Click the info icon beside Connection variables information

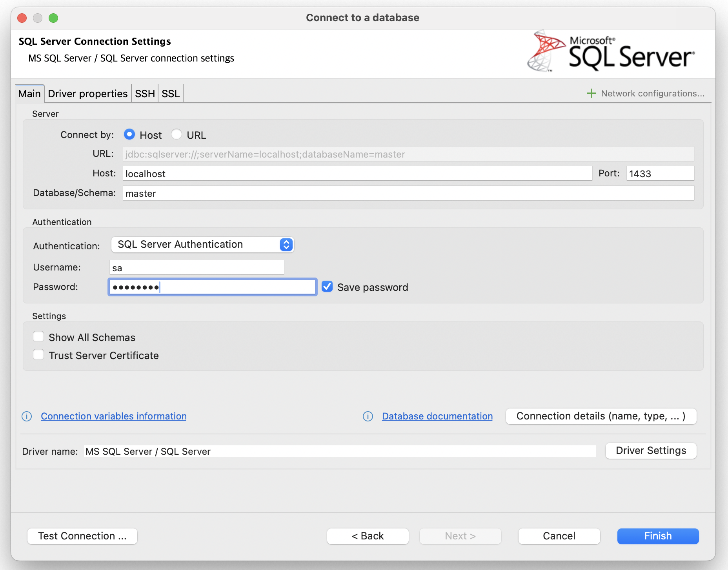point(27,416)
